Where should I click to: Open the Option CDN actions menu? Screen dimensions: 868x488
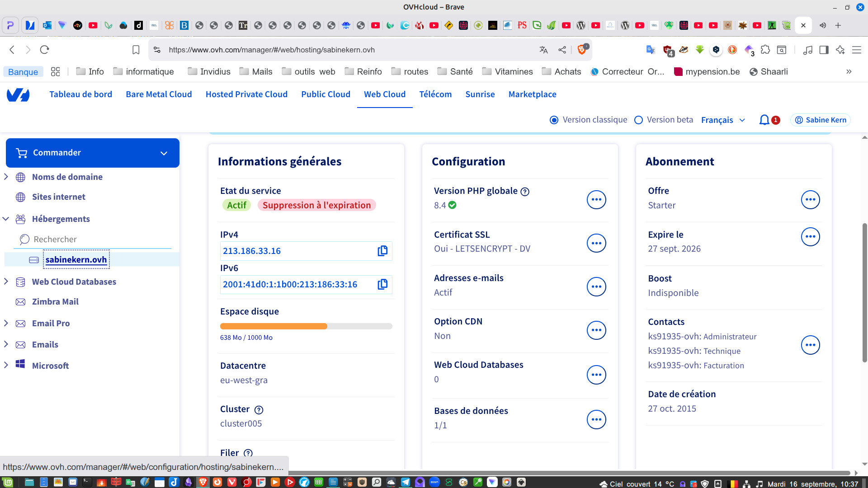(x=596, y=330)
